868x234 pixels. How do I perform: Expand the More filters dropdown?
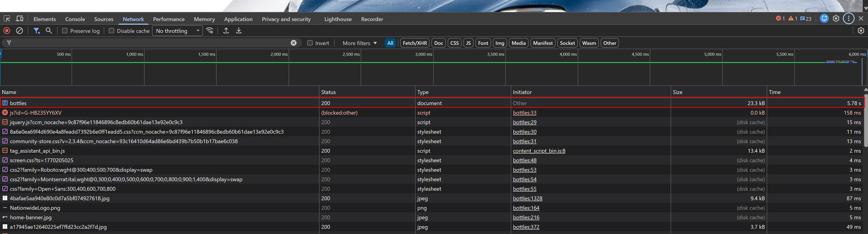(x=359, y=43)
